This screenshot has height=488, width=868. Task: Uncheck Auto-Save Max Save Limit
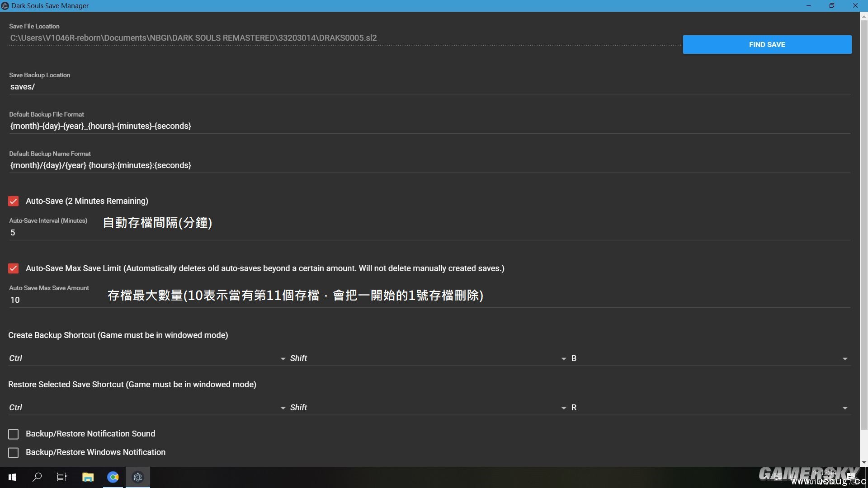tap(14, 268)
